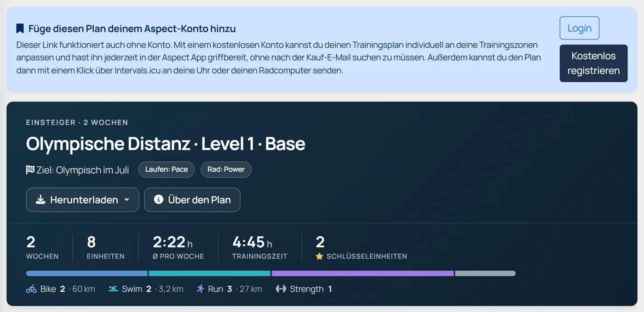This screenshot has height=312, width=644.
Task: Click the info circle icon in Über den Plan
Action: (x=159, y=199)
